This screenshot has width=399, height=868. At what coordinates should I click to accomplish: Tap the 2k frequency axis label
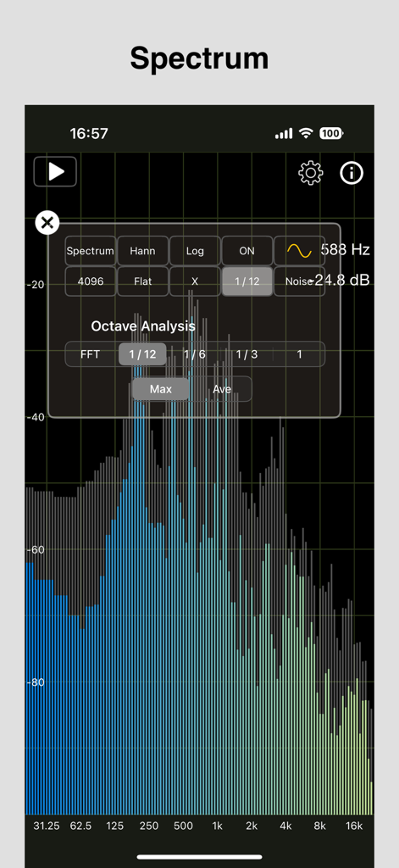(x=252, y=826)
